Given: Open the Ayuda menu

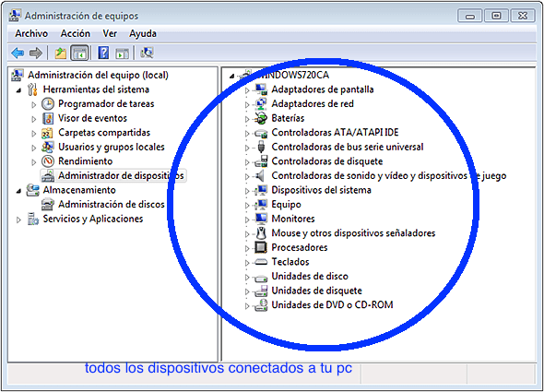Looking at the screenshot, I should coord(143,34).
